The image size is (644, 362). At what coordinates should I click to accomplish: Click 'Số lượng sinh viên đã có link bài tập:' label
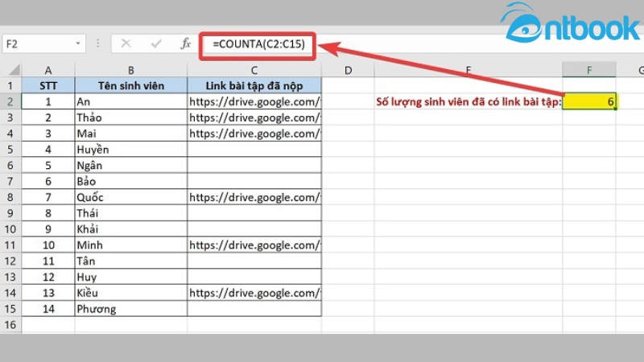[x=469, y=102]
